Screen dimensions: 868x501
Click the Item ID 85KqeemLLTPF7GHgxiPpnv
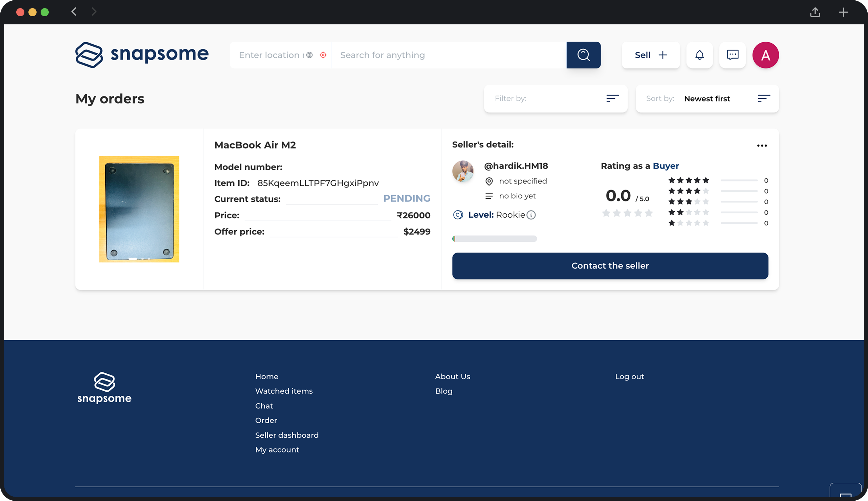[x=318, y=183]
